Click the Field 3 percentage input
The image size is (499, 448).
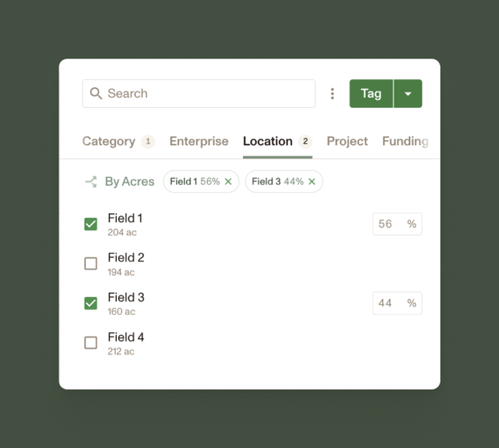click(397, 303)
